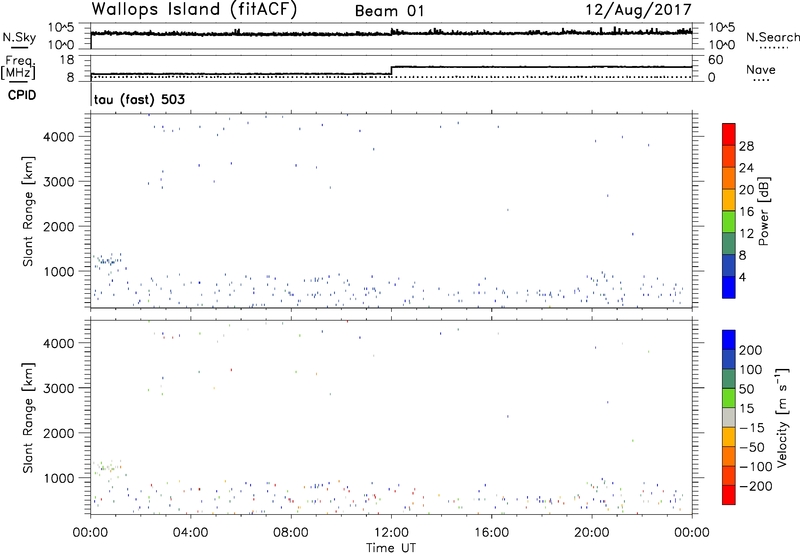
Task: Click the 'Power [dB]' colorbar label
Action: pos(764,211)
